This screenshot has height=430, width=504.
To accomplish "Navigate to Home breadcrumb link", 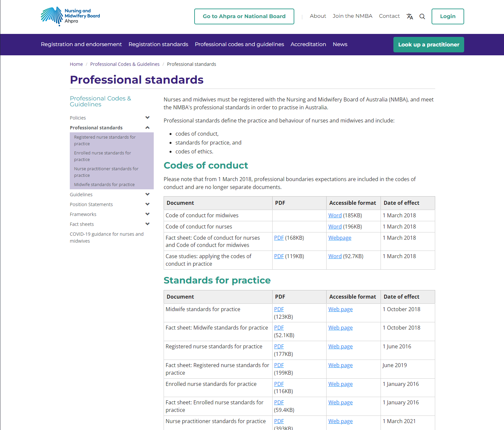I will [76, 64].
